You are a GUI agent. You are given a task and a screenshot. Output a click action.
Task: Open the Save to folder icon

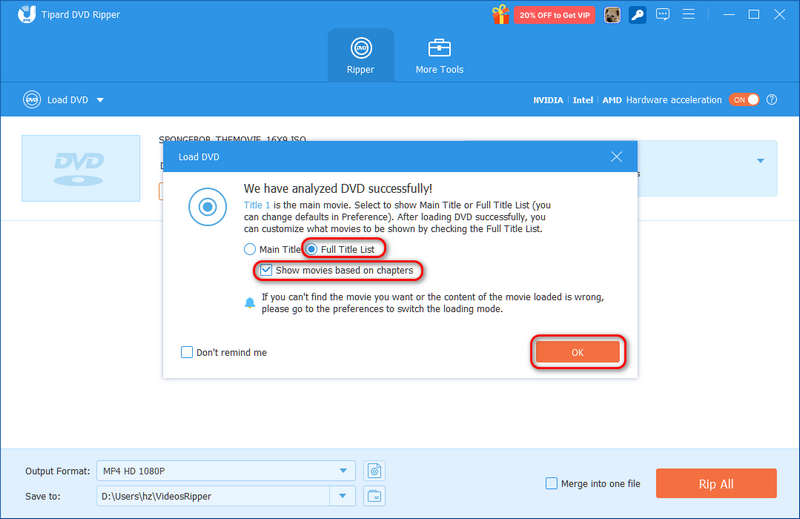point(374,496)
